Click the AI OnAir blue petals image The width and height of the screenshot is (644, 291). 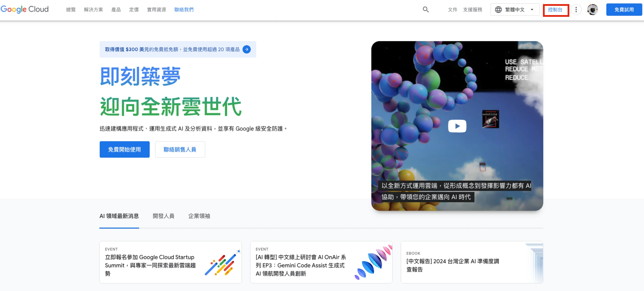(373, 262)
